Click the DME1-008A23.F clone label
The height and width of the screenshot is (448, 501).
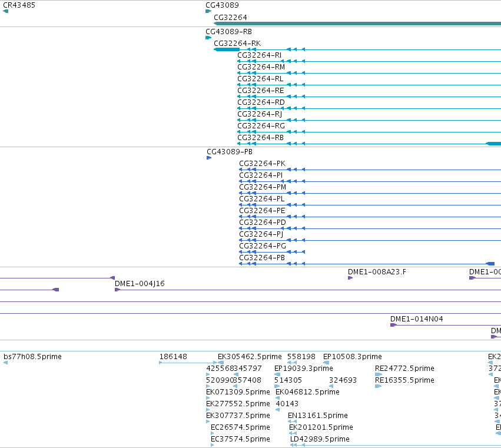point(377,272)
